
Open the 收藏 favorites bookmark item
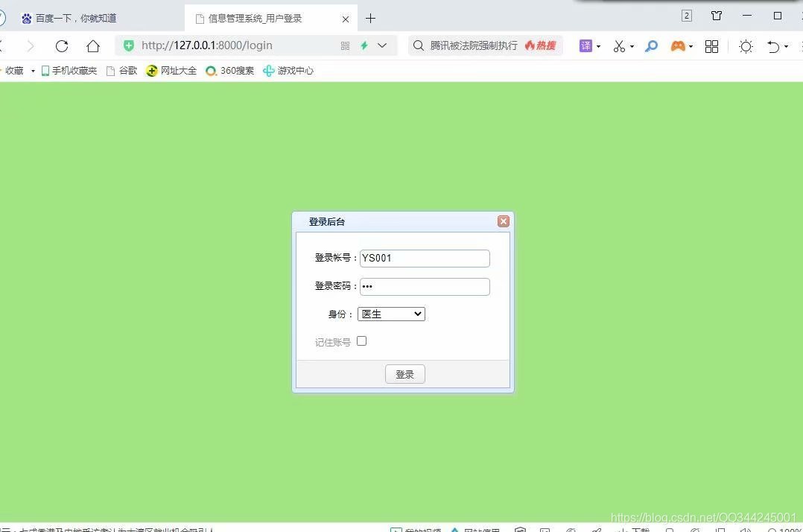[x=14, y=71]
